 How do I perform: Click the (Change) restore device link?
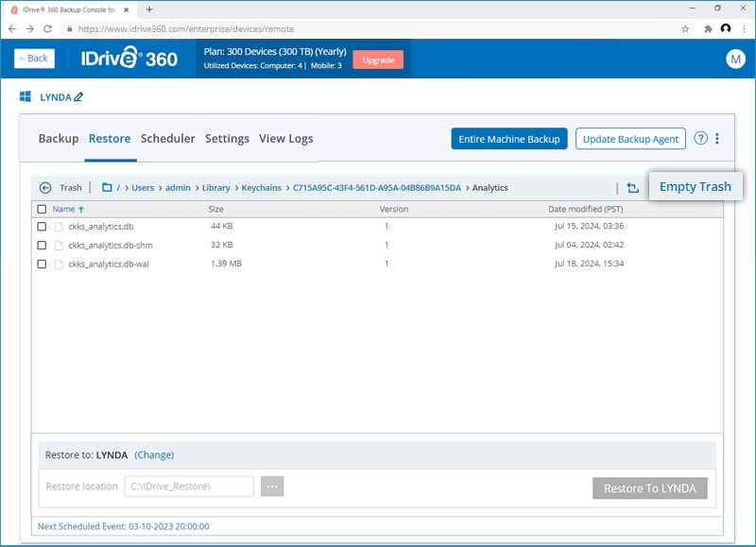pos(154,455)
